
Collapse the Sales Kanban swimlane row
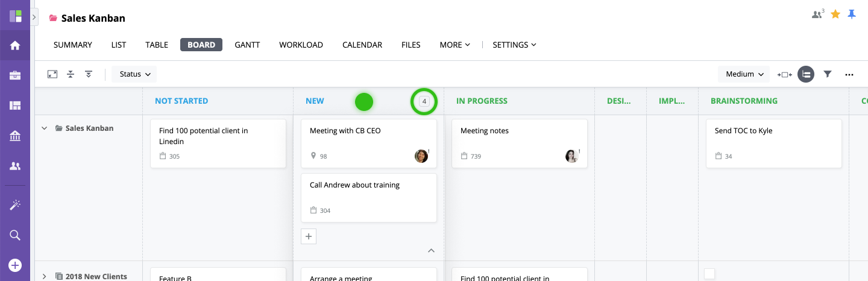(44, 128)
